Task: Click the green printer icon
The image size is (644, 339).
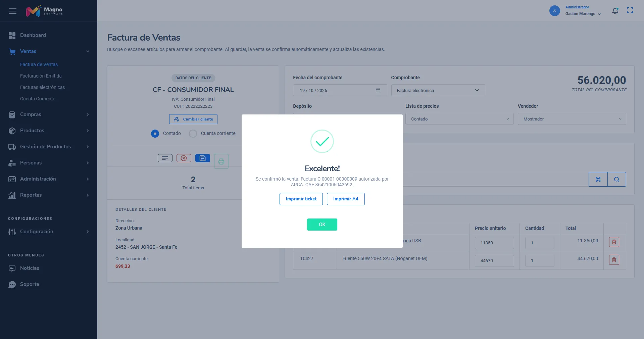Action: (x=221, y=161)
